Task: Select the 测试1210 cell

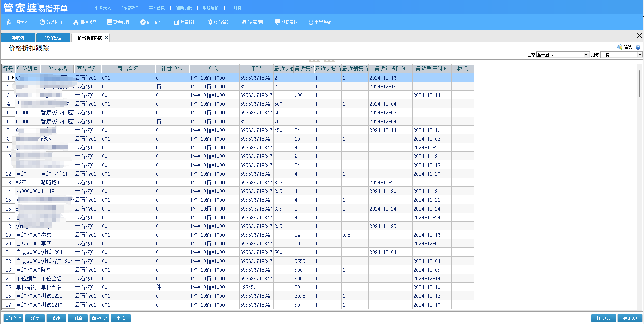Action: click(57, 305)
